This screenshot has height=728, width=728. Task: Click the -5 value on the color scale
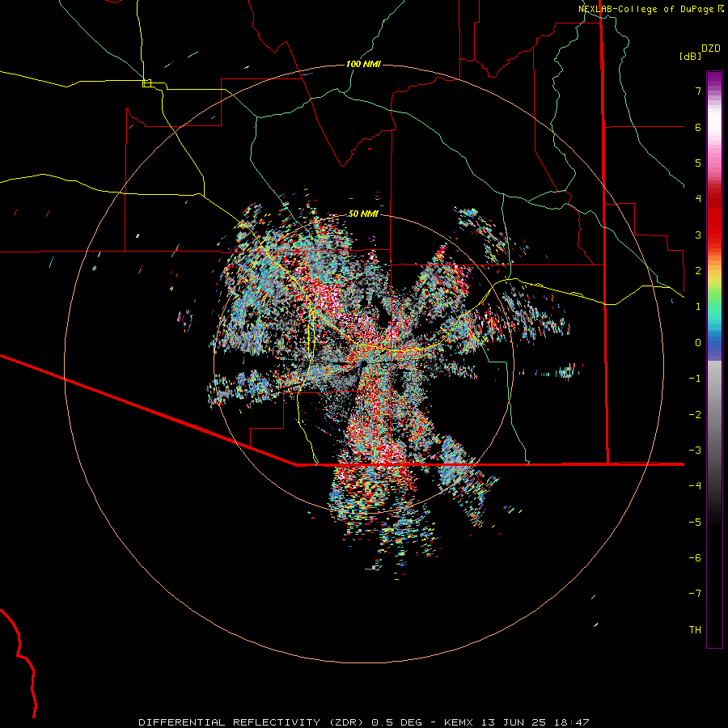click(695, 523)
